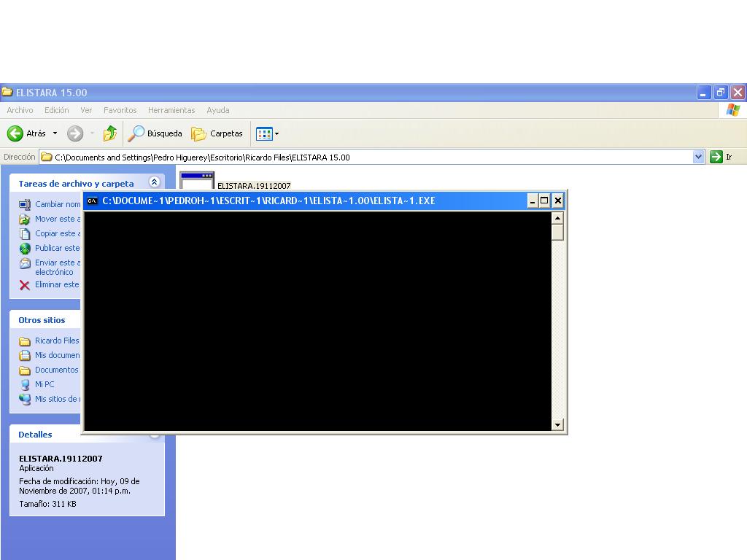The width and height of the screenshot is (747, 560).
Task: Click the Ricardo Files link
Action: click(57, 341)
